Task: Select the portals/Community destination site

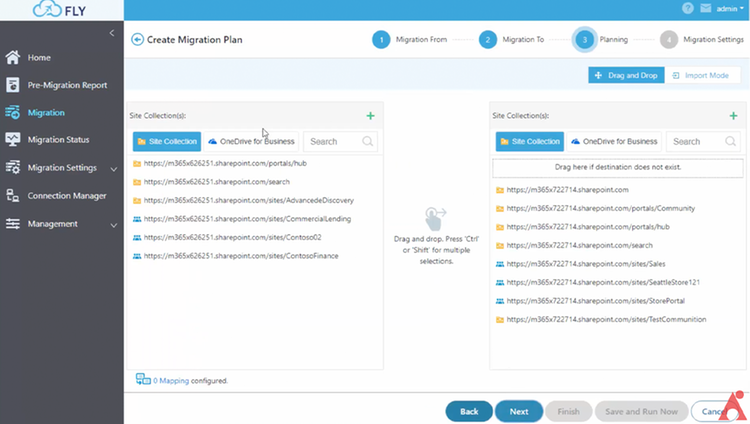Action: (x=600, y=209)
